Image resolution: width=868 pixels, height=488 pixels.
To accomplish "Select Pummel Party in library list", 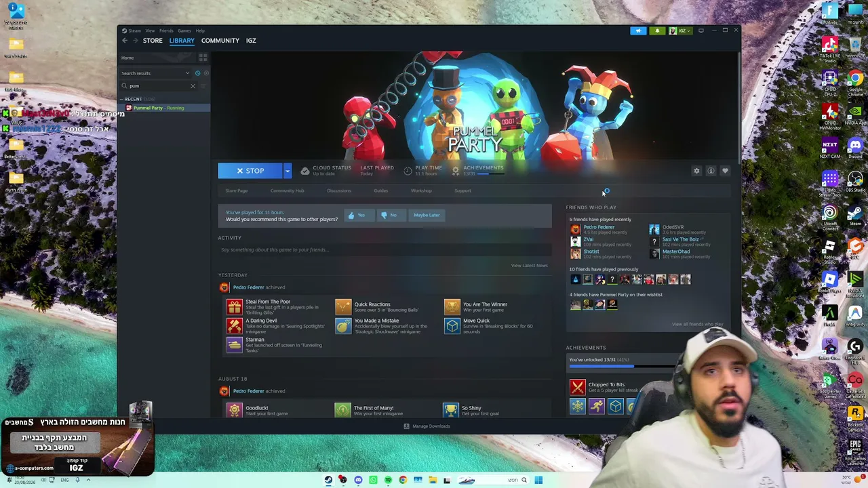I will click(163, 108).
